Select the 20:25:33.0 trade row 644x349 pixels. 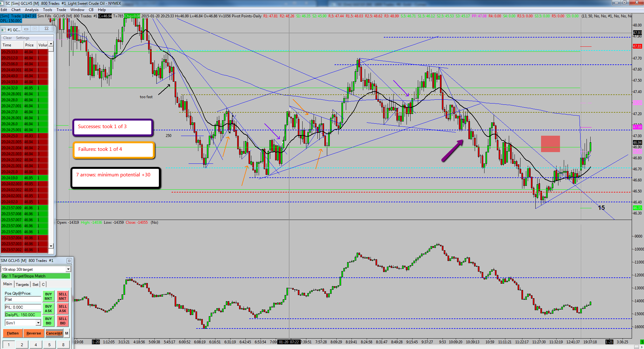pyautogui.click(x=25, y=52)
